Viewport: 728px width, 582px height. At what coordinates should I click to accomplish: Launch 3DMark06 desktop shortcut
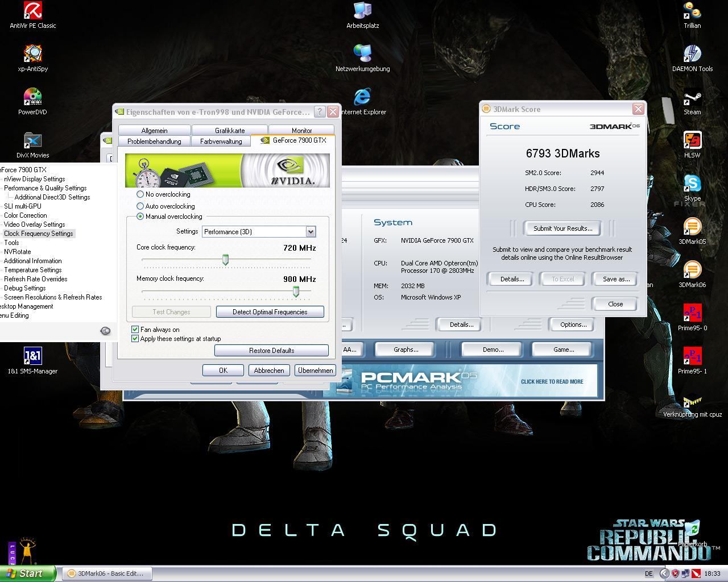(x=692, y=274)
